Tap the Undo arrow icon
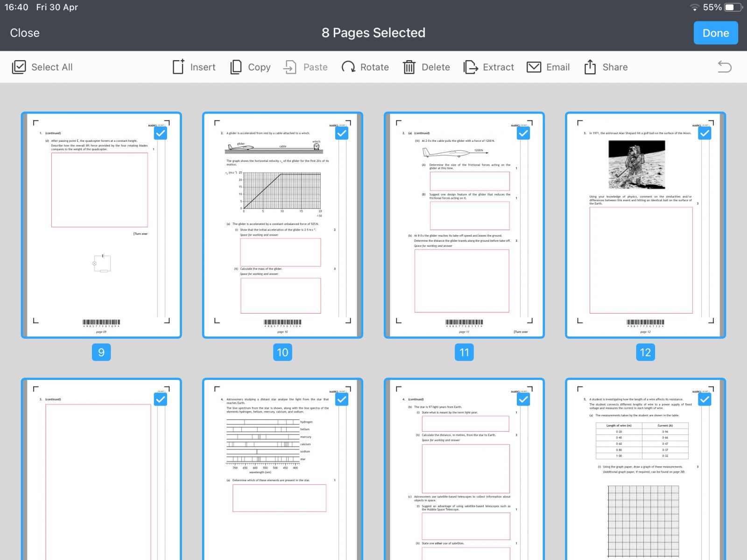 [x=725, y=67]
